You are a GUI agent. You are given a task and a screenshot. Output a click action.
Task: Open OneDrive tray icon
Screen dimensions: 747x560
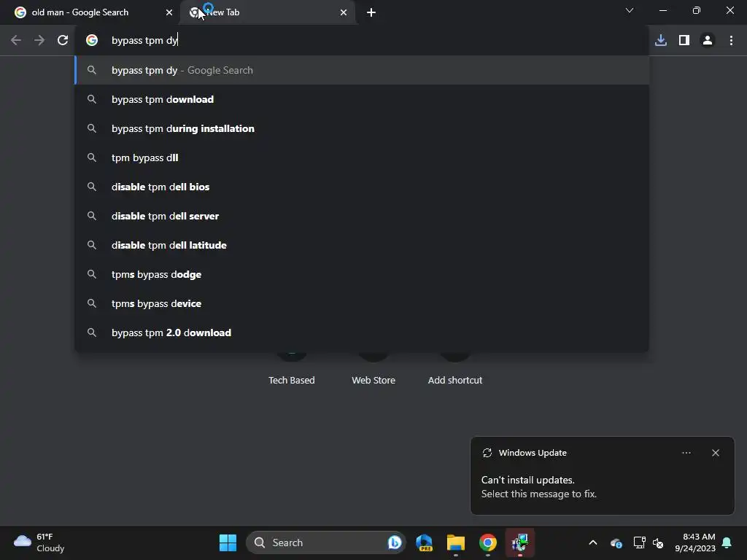pyautogui.click(x=616, y=542)
